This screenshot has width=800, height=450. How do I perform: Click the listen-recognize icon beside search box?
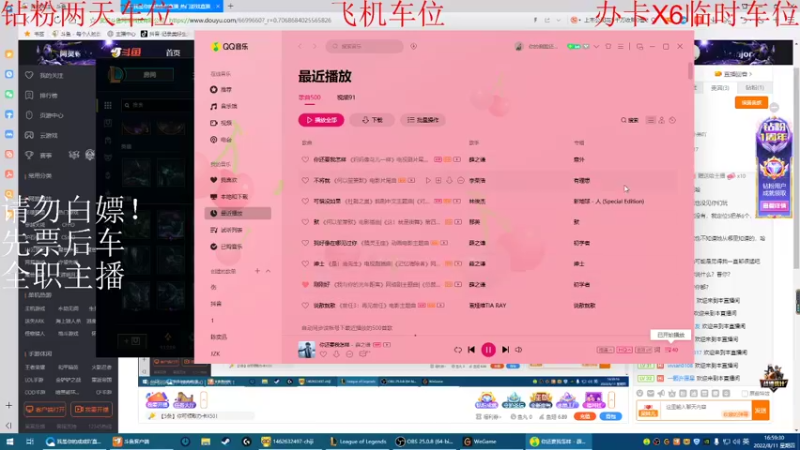point(414,46)
